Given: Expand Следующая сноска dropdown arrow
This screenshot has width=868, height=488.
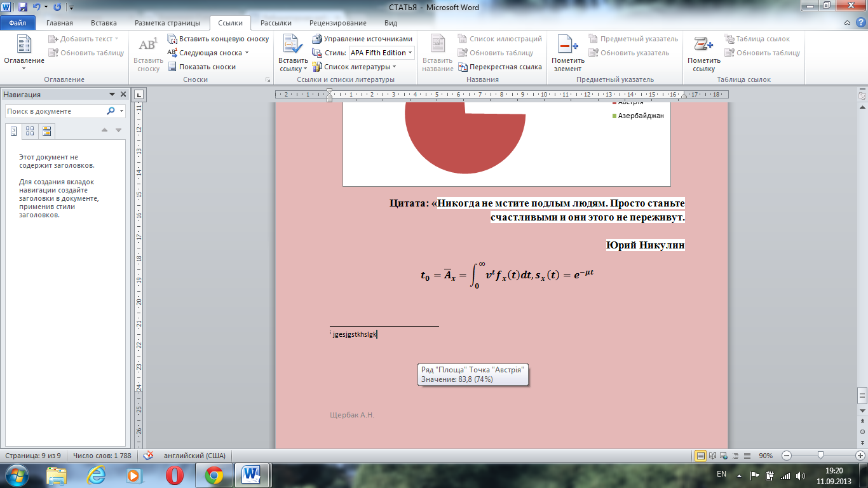Looking at the screenshot, I should point(247,53).
